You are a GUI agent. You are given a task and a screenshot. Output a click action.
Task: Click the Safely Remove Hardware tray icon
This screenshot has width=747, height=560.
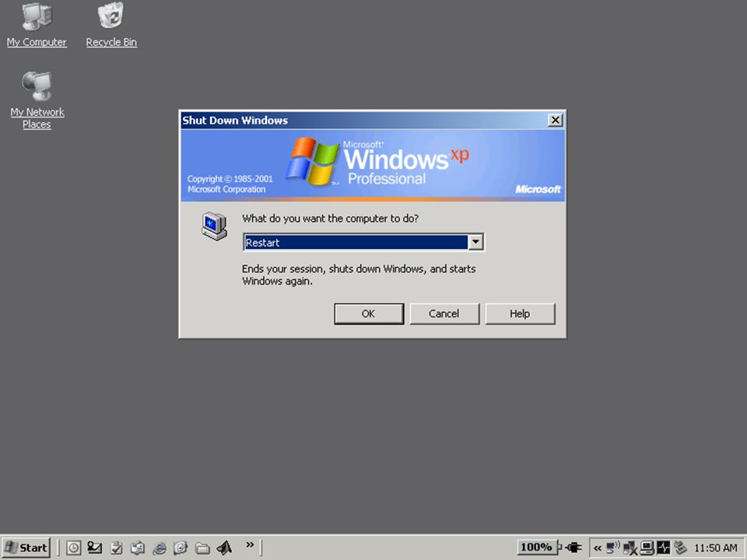coord(680,548)
